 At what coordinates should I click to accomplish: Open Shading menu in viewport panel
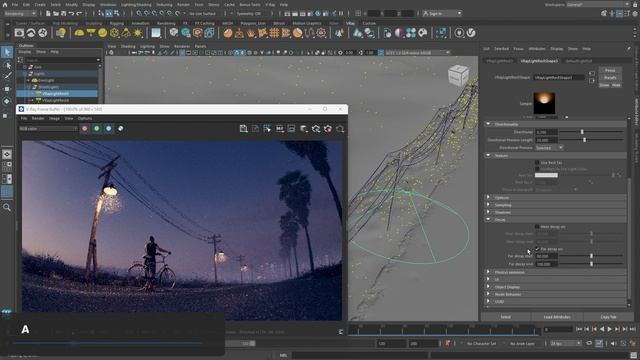pos(128,47)
